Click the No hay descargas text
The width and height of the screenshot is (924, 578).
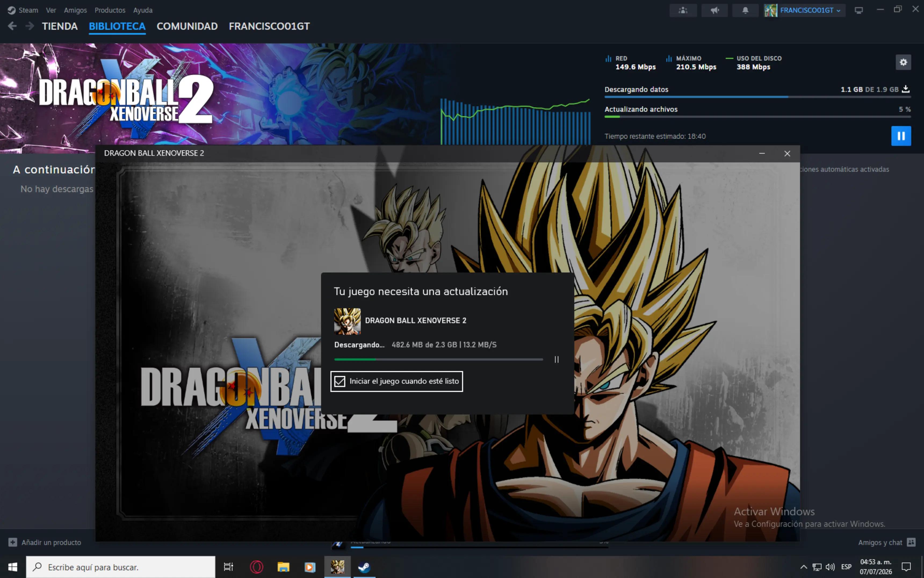tap(57, 189)
